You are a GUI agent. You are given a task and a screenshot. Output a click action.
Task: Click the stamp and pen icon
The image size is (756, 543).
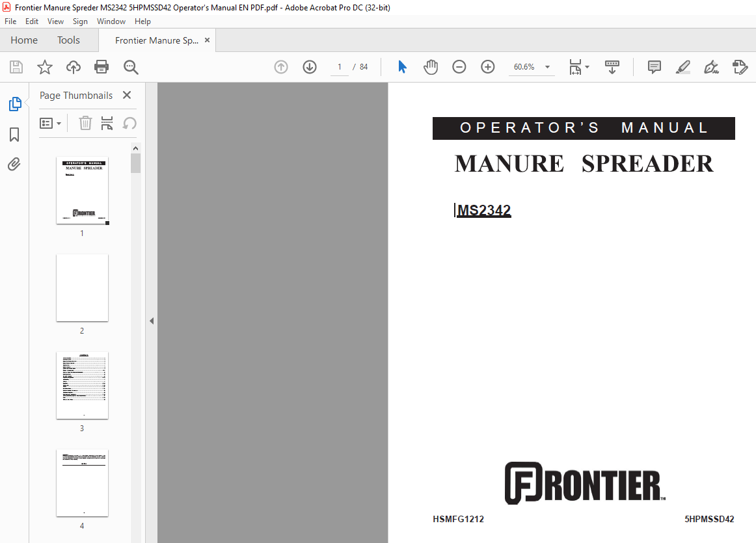740,67
